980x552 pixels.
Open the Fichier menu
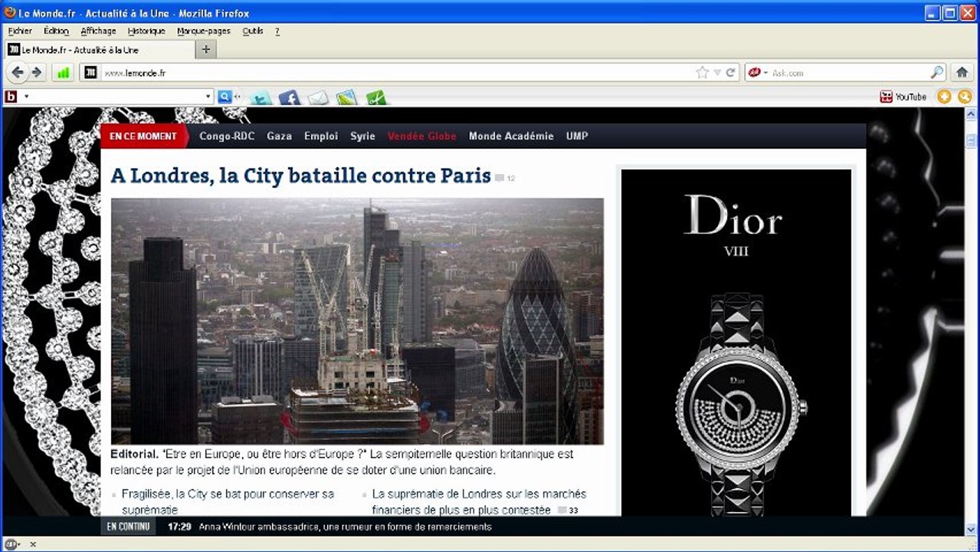point(20,31)
